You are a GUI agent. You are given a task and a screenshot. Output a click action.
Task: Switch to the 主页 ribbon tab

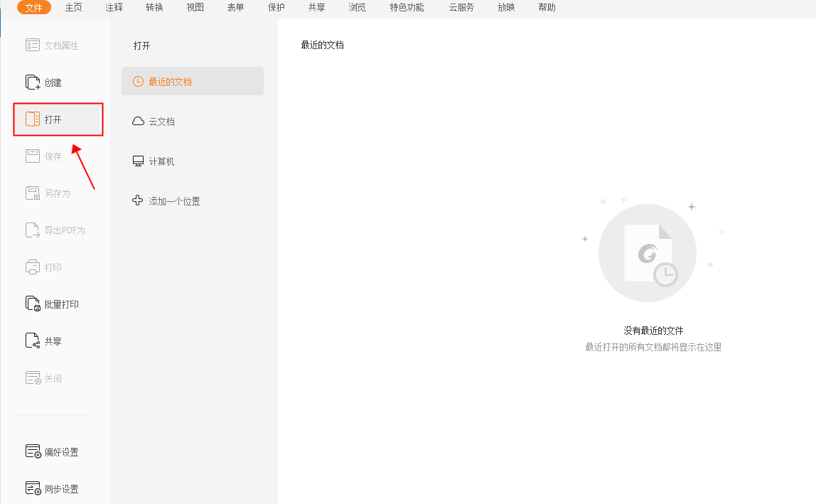(73, 8)
